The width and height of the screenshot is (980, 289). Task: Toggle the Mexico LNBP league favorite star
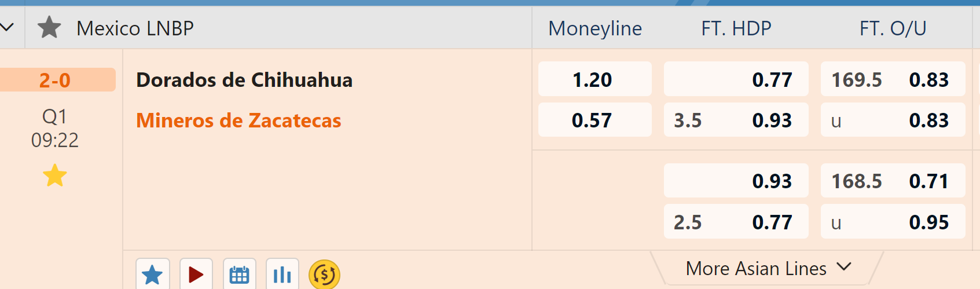[49, 28]
